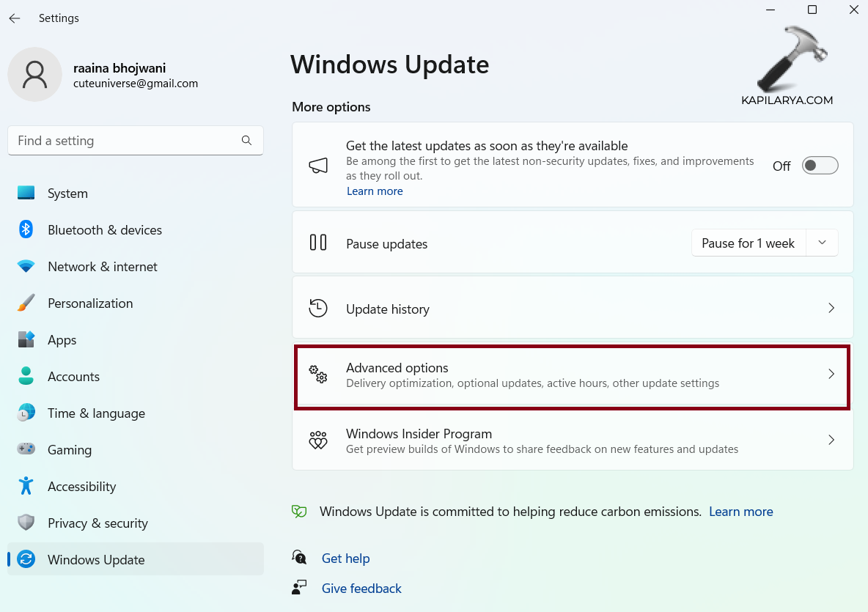Select Windows Update in sidebar
The height and width of the screenshot is (612, 868).
[96, 560]
